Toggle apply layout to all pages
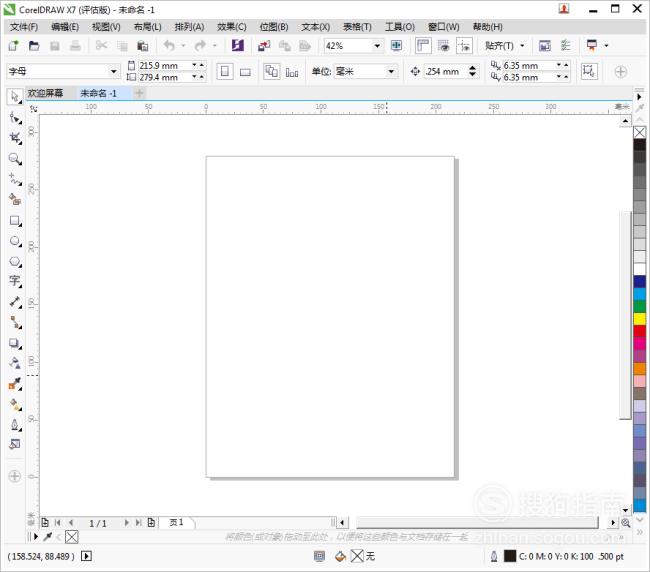 pyautogui.click(x=272, y=72)
